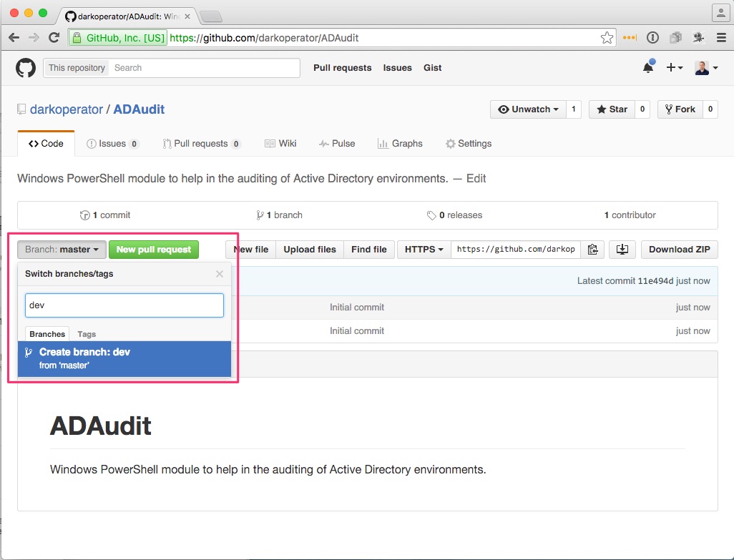Click the ADAudit repository name link
Viewport: 734px width, 560px height.
point(139,109)
